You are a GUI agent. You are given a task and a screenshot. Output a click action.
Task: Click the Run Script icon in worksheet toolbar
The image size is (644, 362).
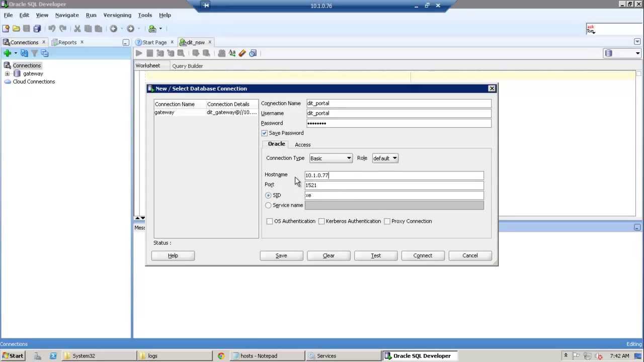pyautogui.click(x=149, y=53)
